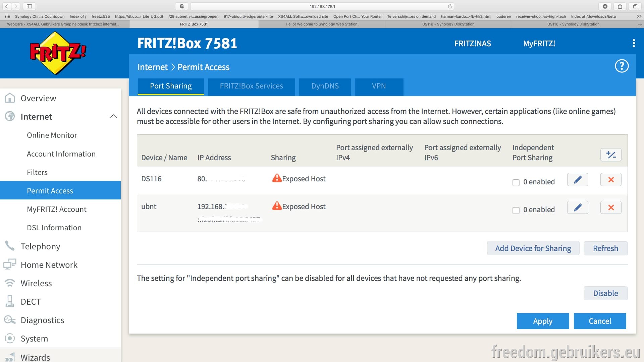This screenshot has width=644, height=362.
Task: Delete the ubnt sharing entry
Action: point(611,207)
